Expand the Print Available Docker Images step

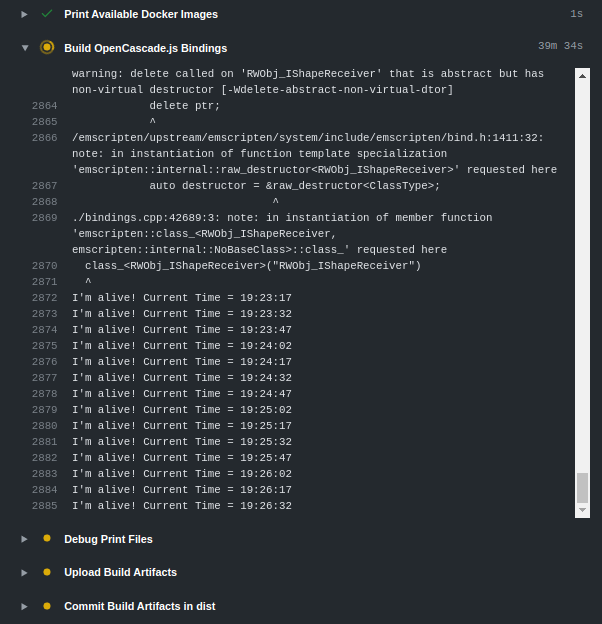pos(24,14)
